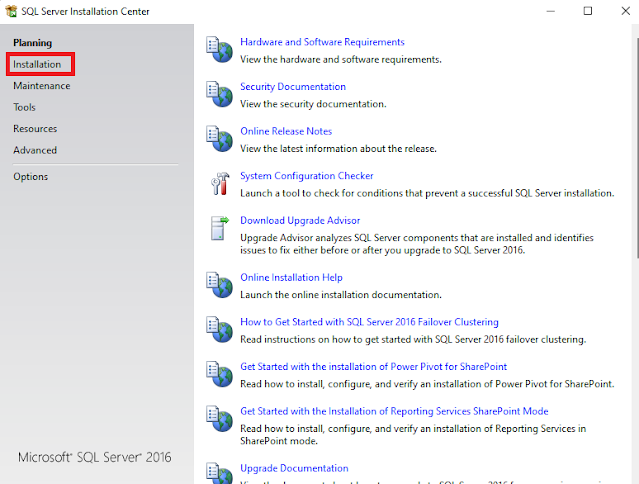Select Planning in the left navigation

click(x=33, y=43)
